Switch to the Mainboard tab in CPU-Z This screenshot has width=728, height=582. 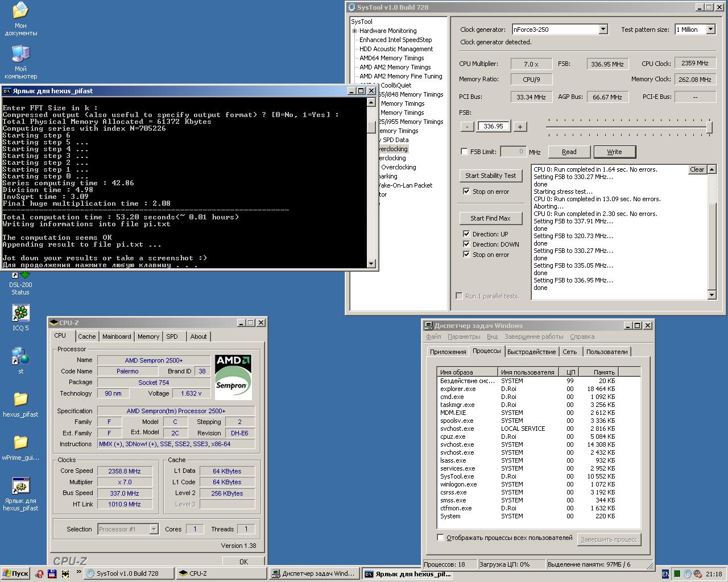coord(117,336)
